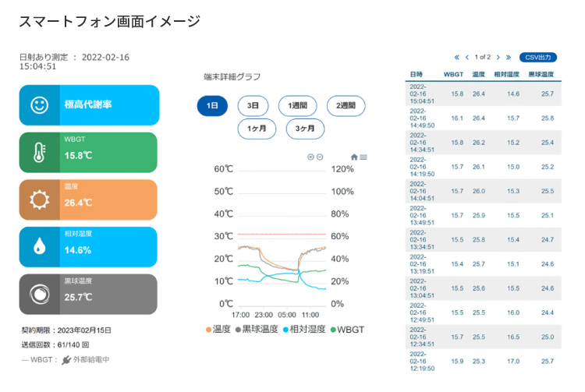The image size is (585, 392).
Task: Sort by the 温度 column header
Action: coord(479,75)
